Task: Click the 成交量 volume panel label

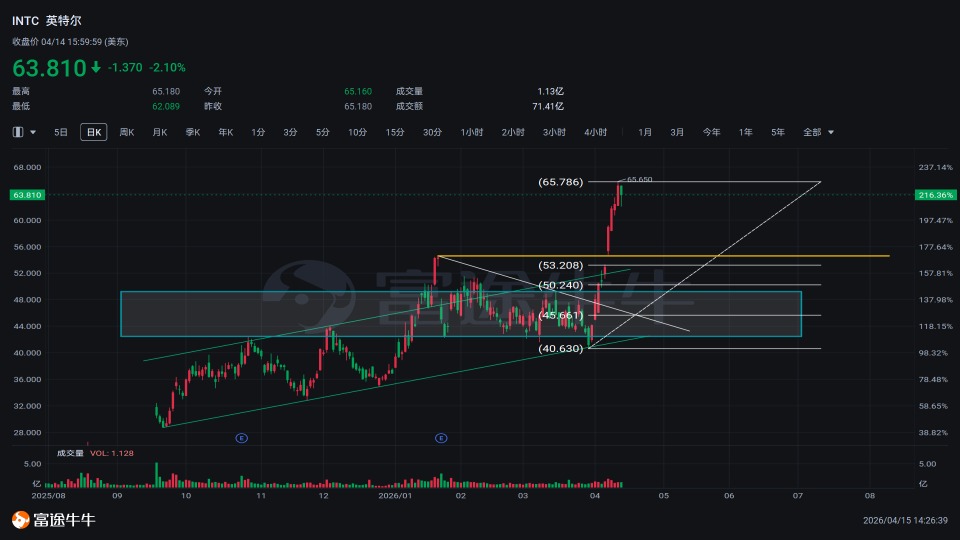Action: [x=70, y=453]
